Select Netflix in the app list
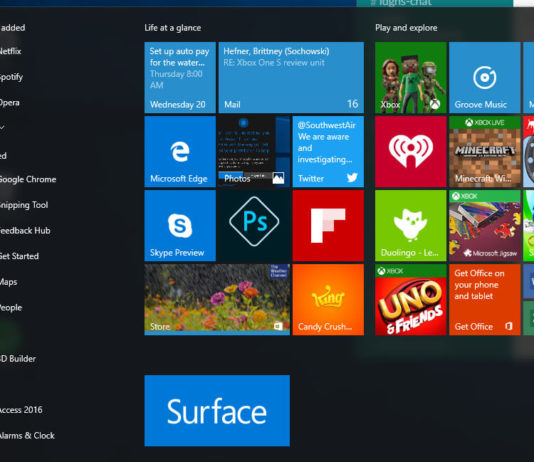Screen dimensions: 534x462 (10, 51)
